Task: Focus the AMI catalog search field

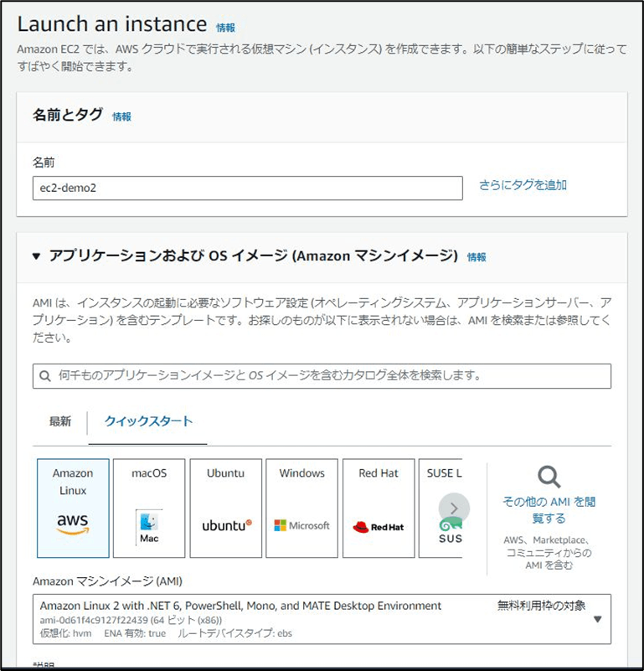Action: tap(322, 376)
